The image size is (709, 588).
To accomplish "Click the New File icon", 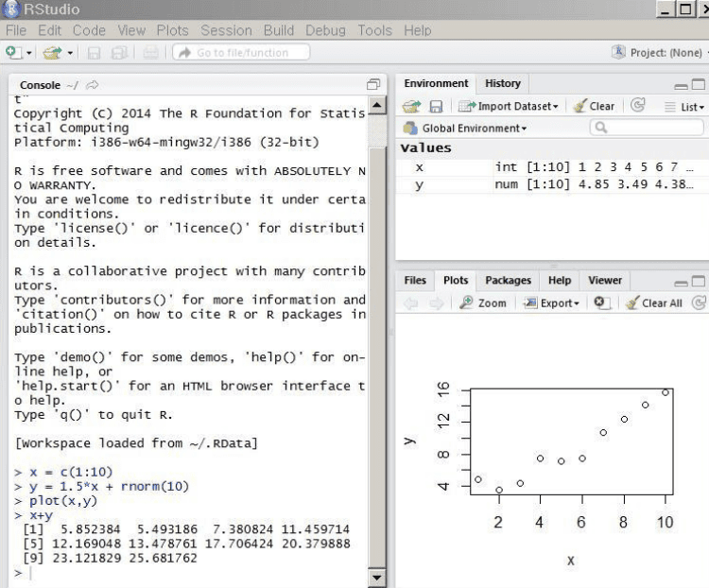I will [15, 53].
